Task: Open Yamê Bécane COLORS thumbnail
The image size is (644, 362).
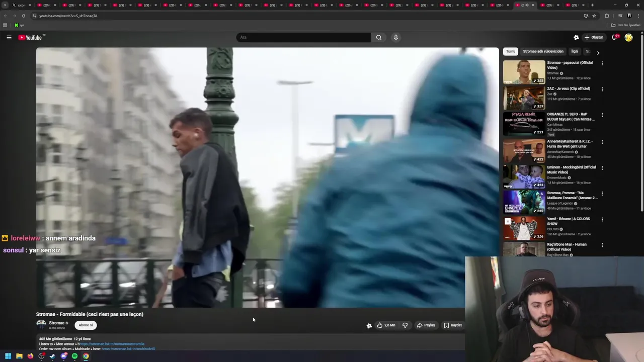Action: tap(524, 228)
